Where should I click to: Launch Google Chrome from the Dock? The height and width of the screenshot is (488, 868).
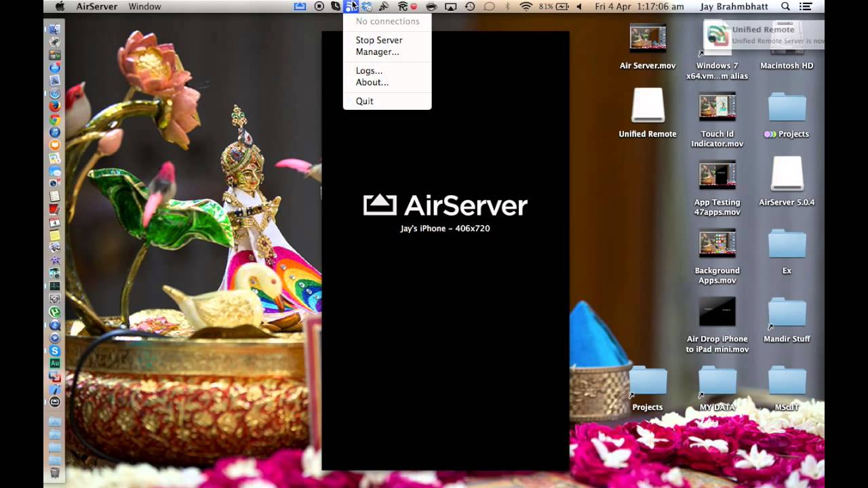(55, 120)
